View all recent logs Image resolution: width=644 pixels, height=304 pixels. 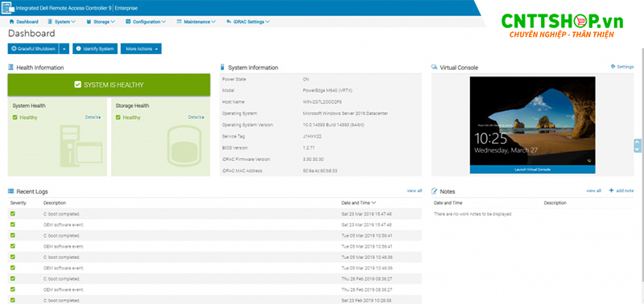point(415,191)
